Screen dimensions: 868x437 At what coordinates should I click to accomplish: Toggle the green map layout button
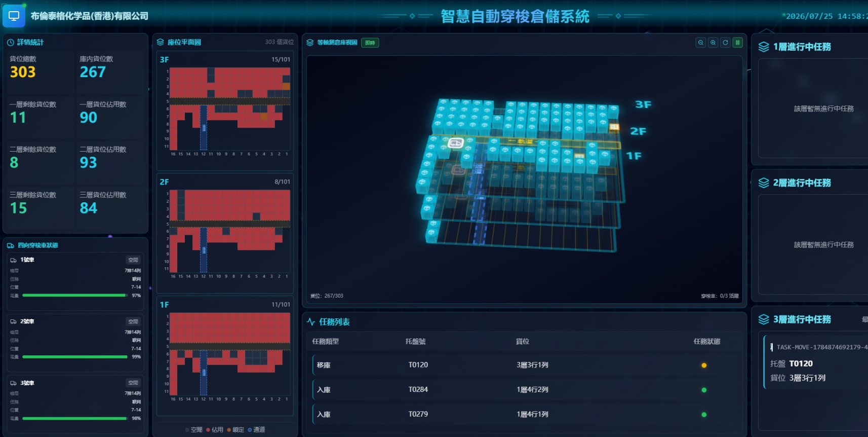pos(738,43)
